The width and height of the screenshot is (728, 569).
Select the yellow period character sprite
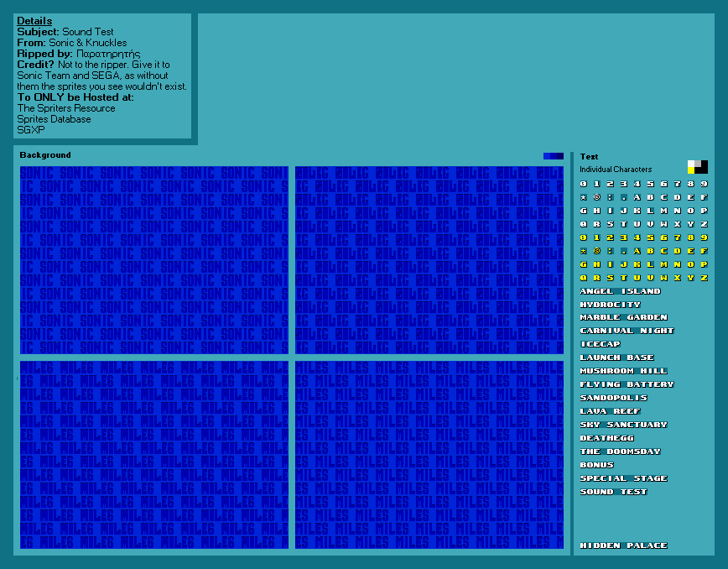pos(624,251)
